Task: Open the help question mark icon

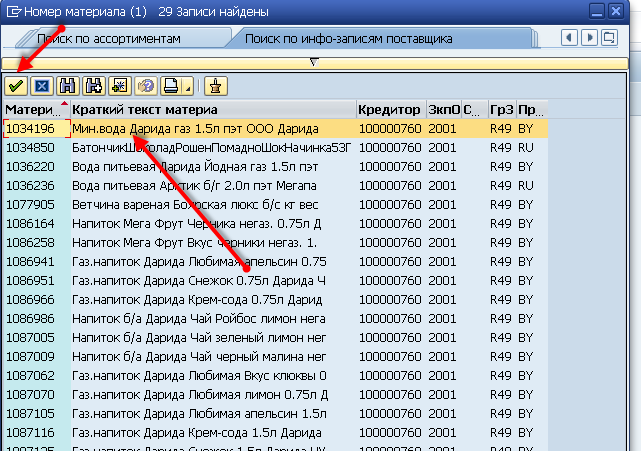Action: (146, 86)
